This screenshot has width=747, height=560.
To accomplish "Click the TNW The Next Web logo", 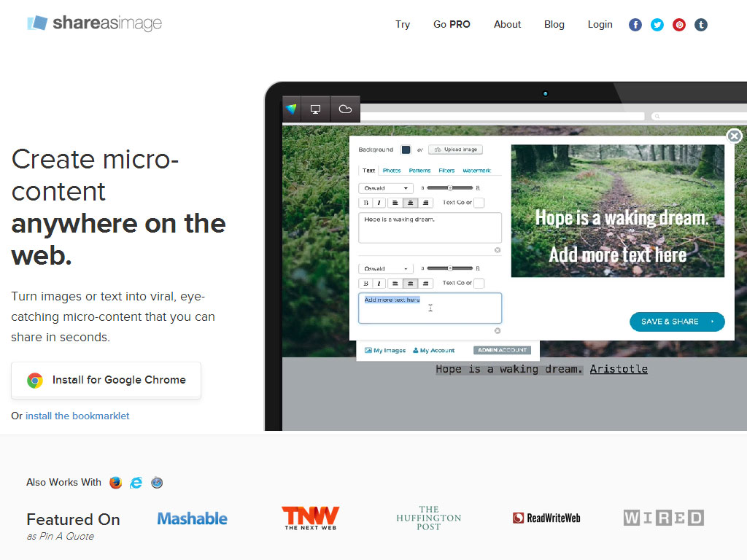I will [310, 518].
